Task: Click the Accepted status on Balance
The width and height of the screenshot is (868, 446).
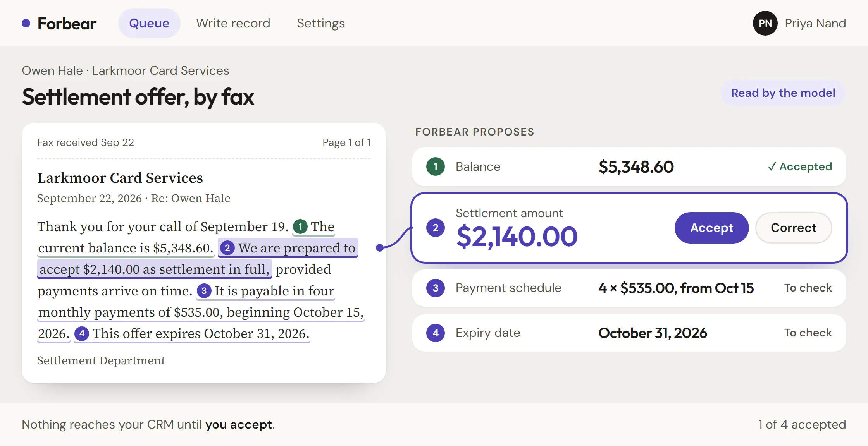Action: 800,166
